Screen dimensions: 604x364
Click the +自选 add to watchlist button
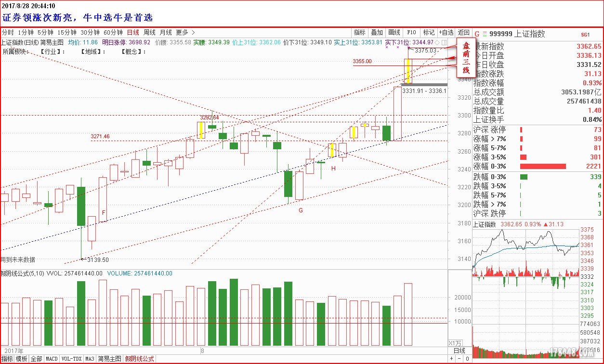446,33
